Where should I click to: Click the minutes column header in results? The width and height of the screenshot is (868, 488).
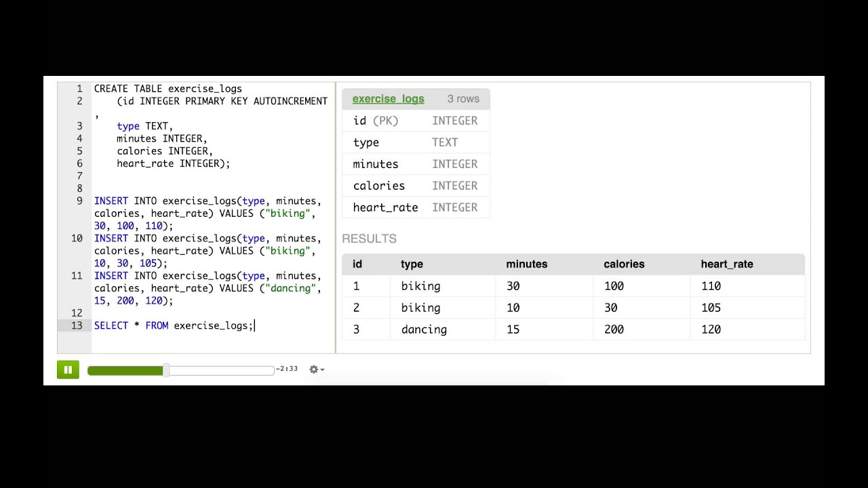pos(526,264)
